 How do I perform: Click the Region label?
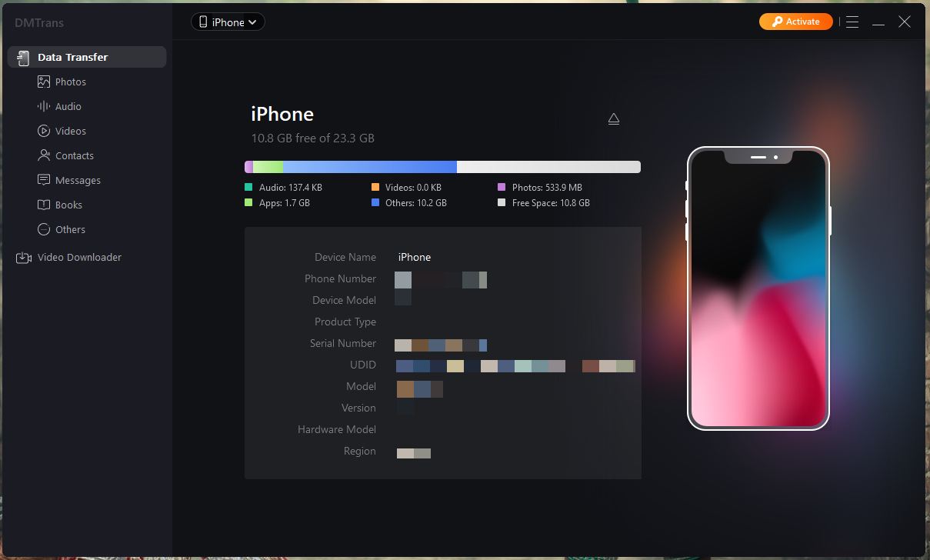pos(360,451)
